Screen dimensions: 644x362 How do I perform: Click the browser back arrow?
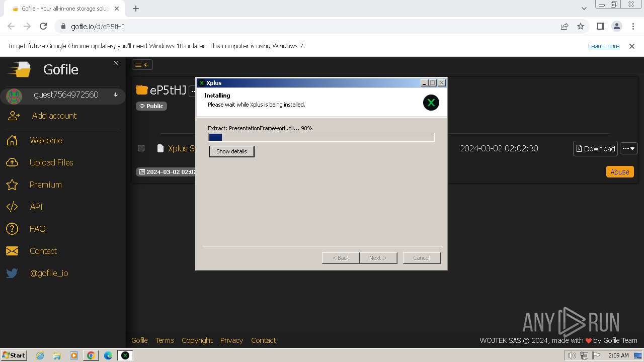tap(11, 26)
